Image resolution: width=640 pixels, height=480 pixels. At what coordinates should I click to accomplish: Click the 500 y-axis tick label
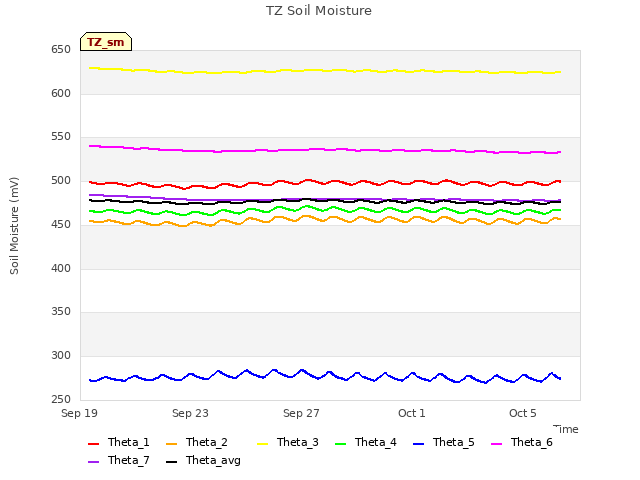61,180
